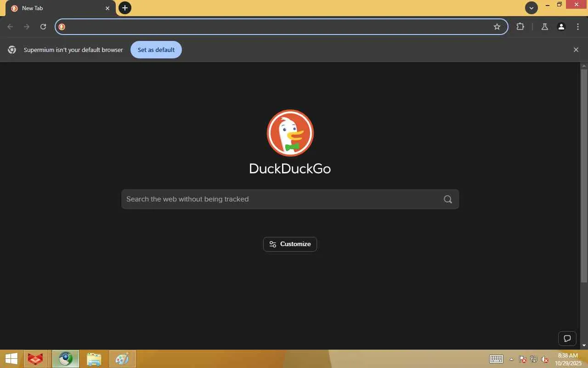Select the New Tab tab
Screen dimensions: 588x368
coord(61,8)
